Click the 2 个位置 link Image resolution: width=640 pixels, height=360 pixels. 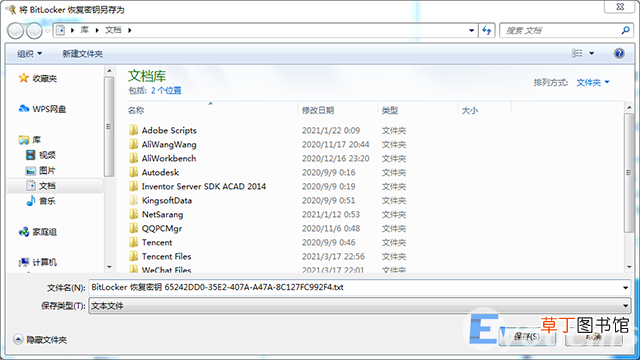point(166,90)
